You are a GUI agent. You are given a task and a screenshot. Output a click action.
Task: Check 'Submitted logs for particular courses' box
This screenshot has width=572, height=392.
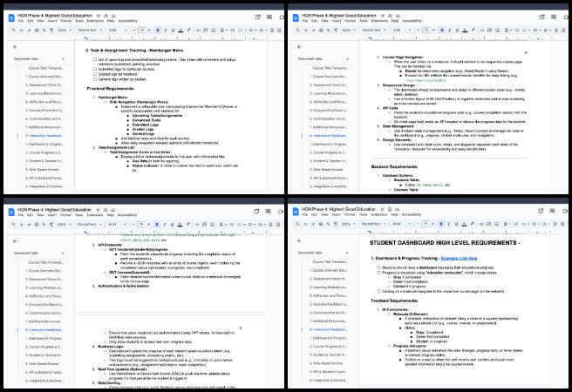(x=95, y=69)
